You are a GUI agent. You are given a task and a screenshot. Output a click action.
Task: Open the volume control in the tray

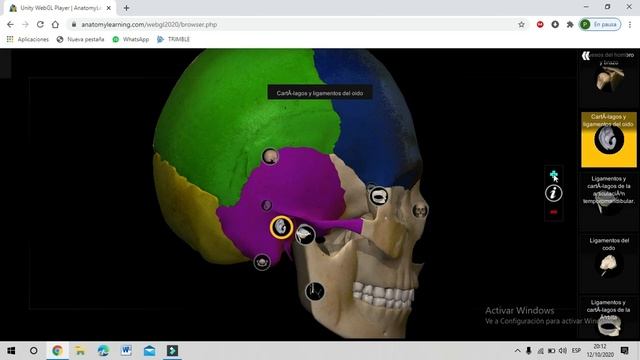(x=563, y=351)
